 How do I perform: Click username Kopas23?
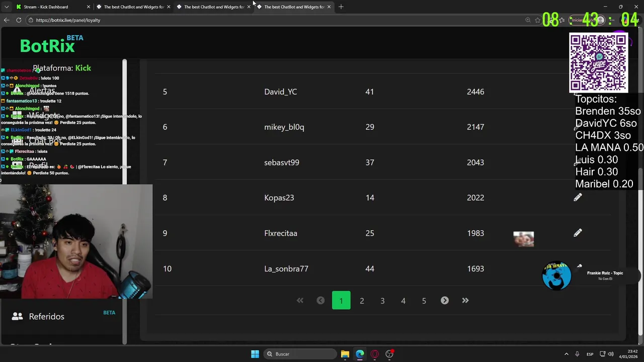pyautogui.click(x=279, y=198)
